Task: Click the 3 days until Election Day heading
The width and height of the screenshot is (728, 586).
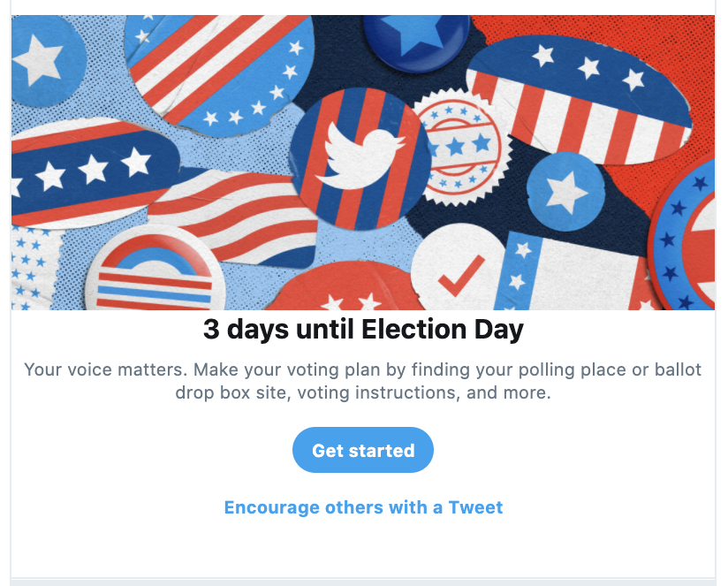Action: tap(363, 330)
